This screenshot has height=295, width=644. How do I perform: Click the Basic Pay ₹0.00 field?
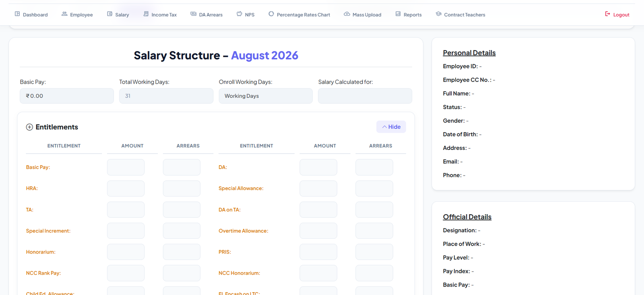point(67,96)
